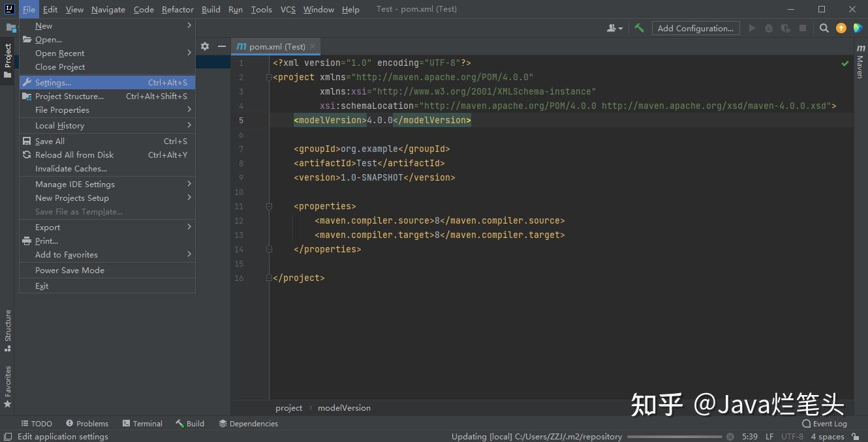Click the grayed Debug bug icon

(x=769, y=28)
